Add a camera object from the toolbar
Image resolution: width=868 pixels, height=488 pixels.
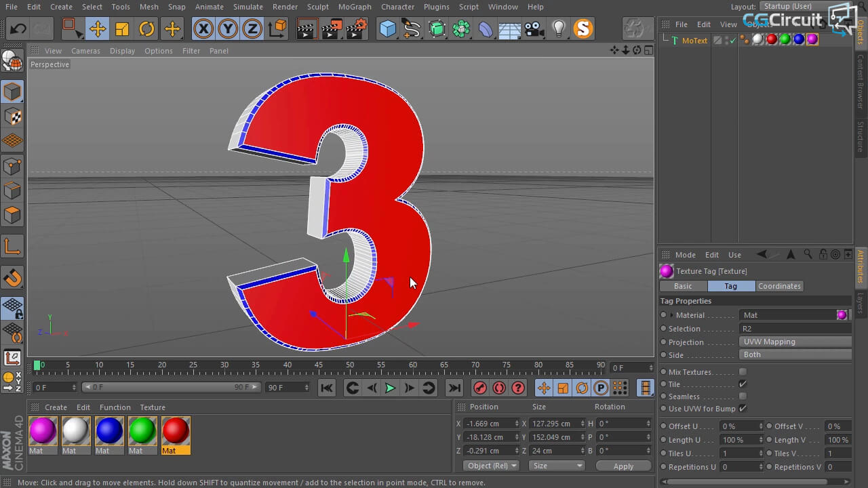[534, 28]
